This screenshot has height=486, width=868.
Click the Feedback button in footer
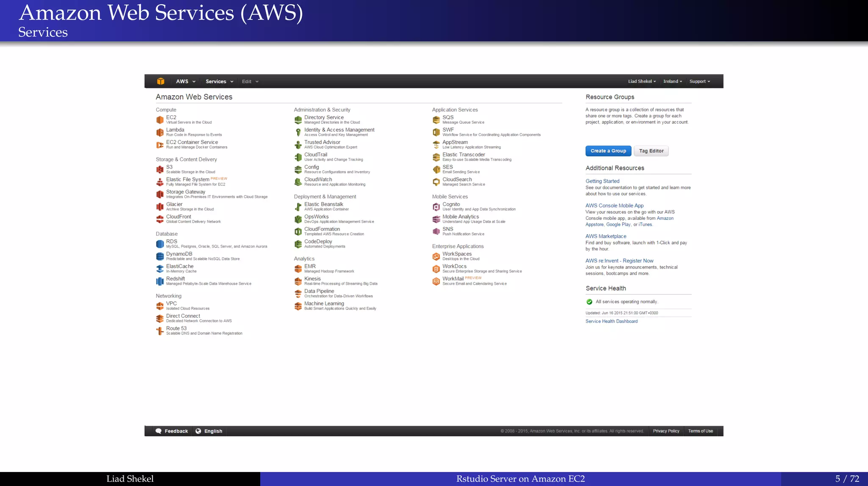pos(172,431)
